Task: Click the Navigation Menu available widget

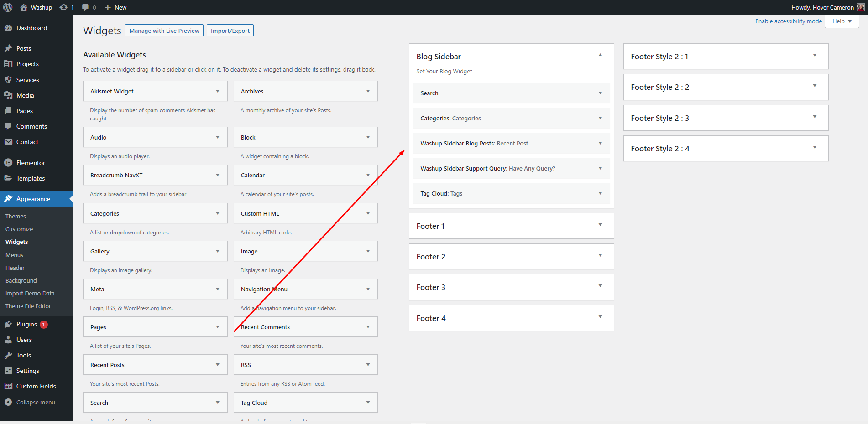Action: click(x=306, y=289)
